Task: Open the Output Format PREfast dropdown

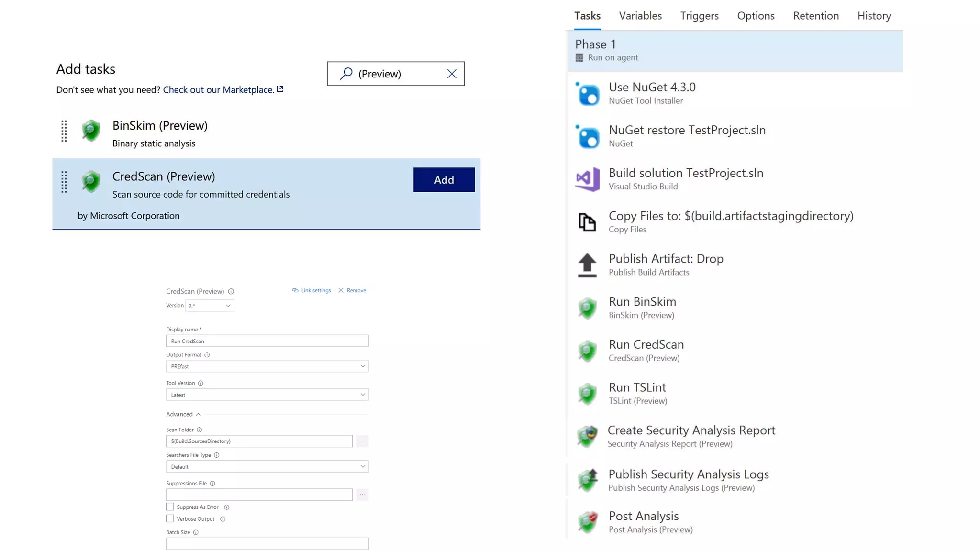Action: (267, 366)
